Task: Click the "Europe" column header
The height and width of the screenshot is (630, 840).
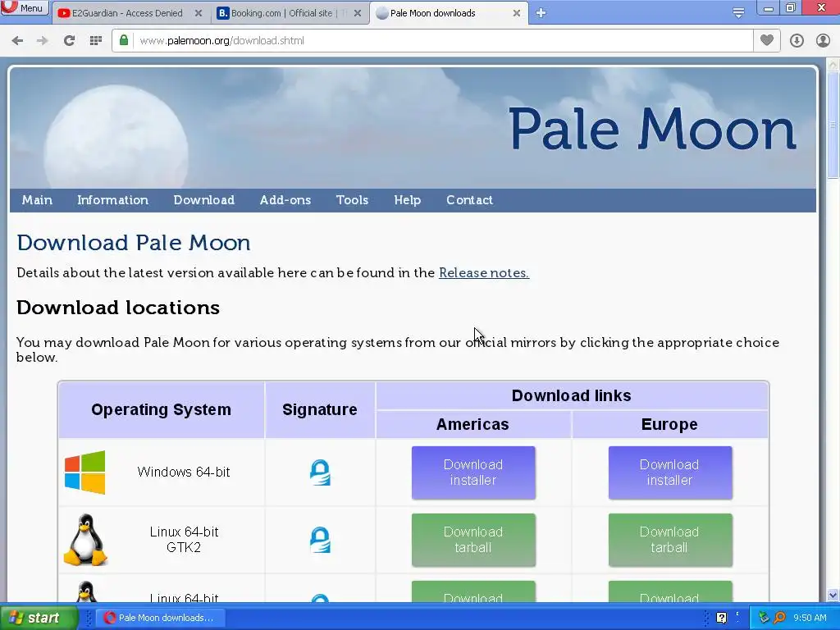Action: coord(669,424)
